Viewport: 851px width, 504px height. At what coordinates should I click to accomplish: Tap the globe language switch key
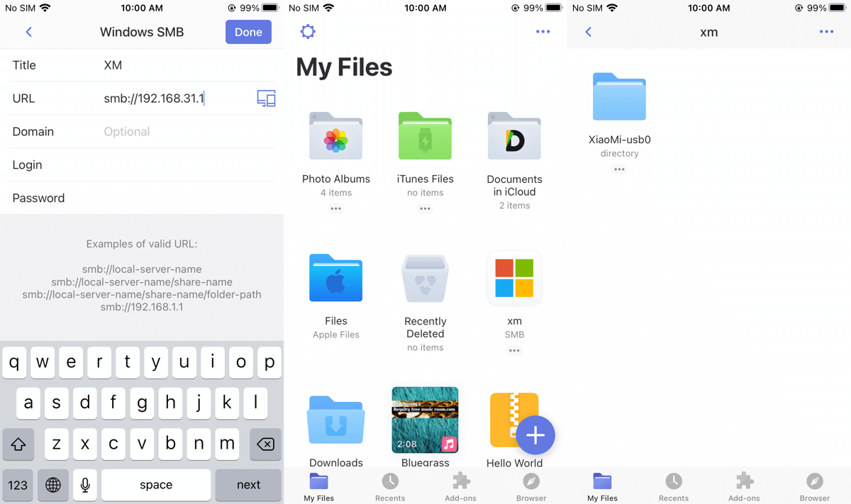coord(53,485)
